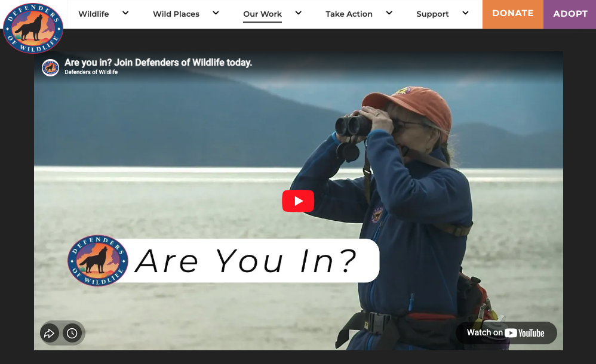596x364 pixels.
Task: Click the Watch Later clock icon
Action: point(72,333)
